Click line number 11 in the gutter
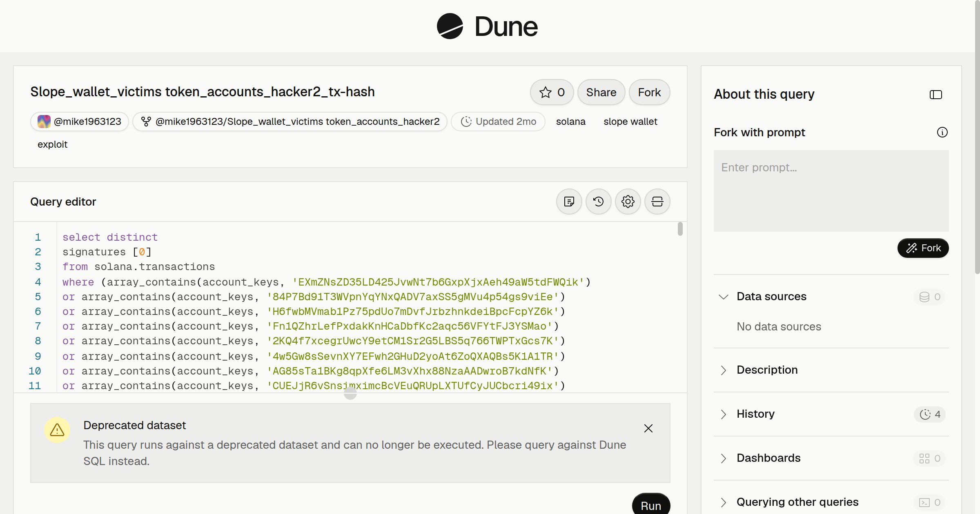This screenshot has width=980, height=514. point(35,385)
